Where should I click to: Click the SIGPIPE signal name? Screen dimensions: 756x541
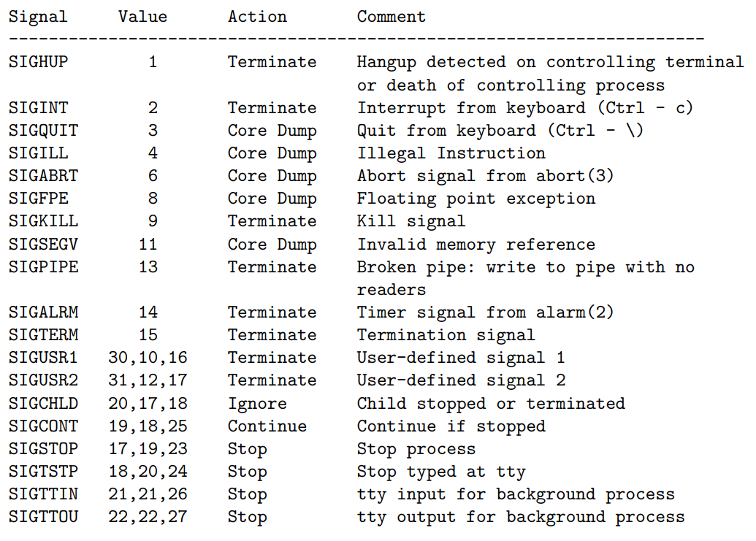pos(43,267)
